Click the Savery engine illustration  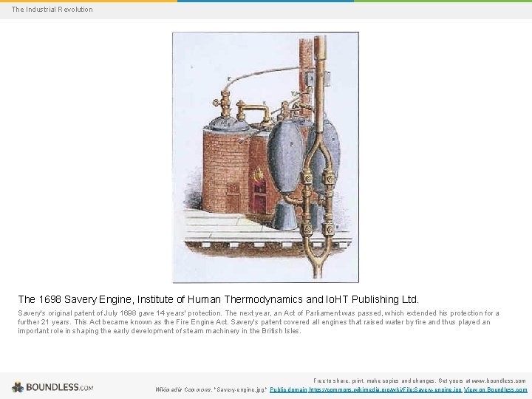pyautogui.click(x=266, y=157)
